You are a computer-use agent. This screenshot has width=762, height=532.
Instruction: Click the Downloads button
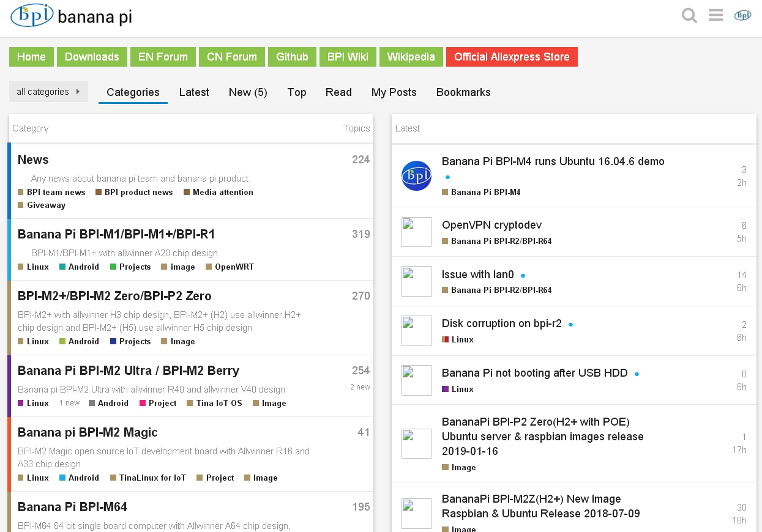point(92,57)
